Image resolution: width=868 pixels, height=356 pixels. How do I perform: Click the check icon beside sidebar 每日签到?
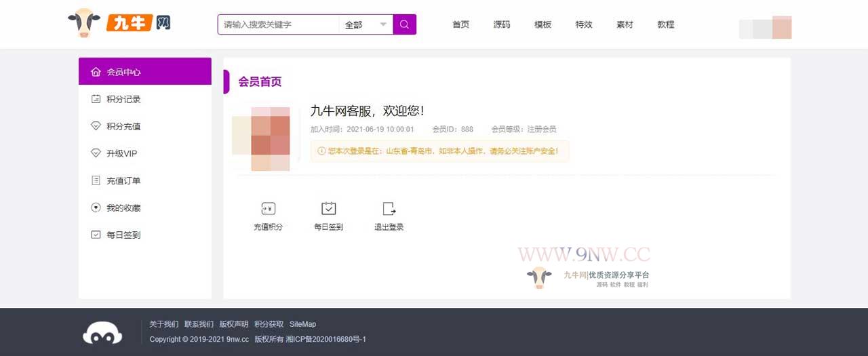(x=96, y=235)
